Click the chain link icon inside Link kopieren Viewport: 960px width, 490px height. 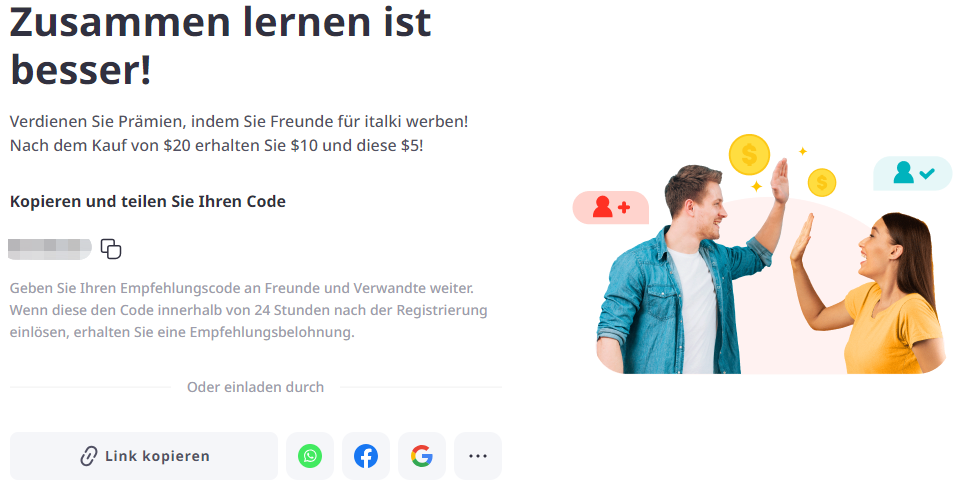89,456
